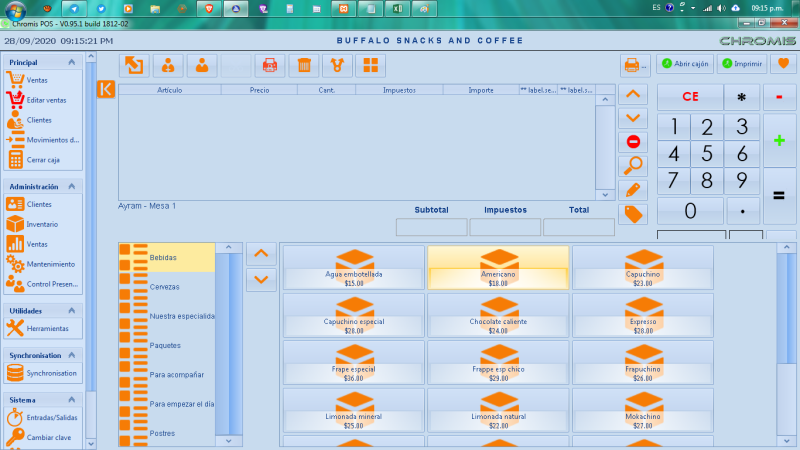Screen dimensions: 800x450
Task: Select the Para empezar el día category
Action: [x=167, y=404]
